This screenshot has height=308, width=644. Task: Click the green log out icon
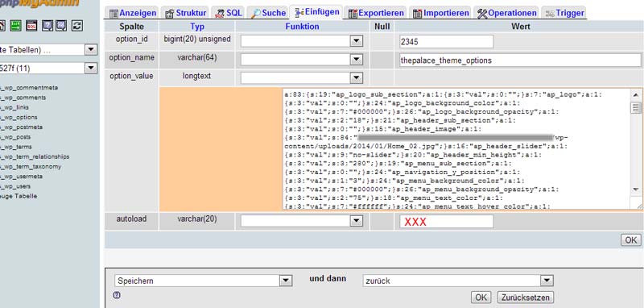15,26
